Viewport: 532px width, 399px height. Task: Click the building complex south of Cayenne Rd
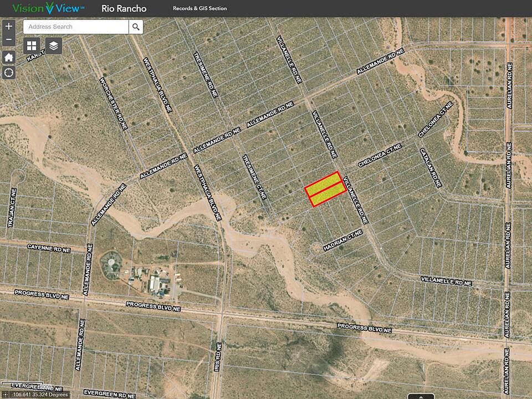[158, 282]
